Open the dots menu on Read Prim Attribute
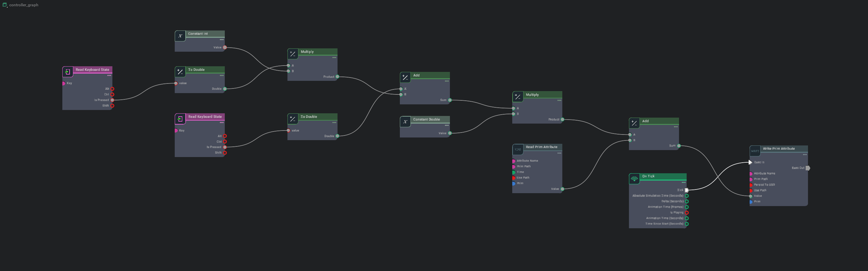 [x=559, y=153]
